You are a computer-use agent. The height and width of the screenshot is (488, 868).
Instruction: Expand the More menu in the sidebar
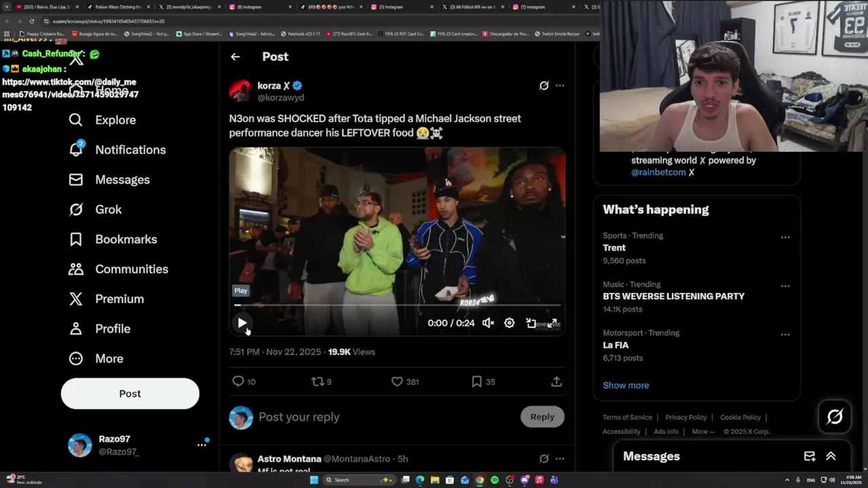(x=96, y=359)
